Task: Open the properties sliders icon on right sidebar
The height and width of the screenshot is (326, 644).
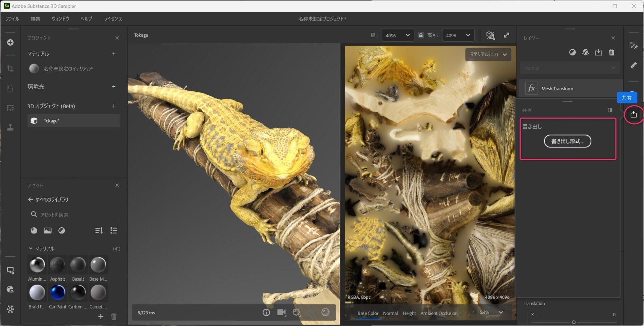Action: coord(633,45)
